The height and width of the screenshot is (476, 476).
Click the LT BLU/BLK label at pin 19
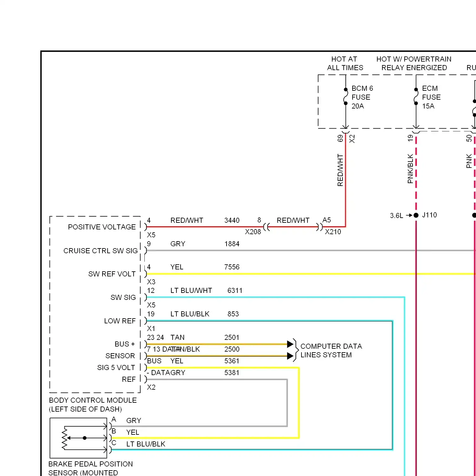tap(190, 314)
